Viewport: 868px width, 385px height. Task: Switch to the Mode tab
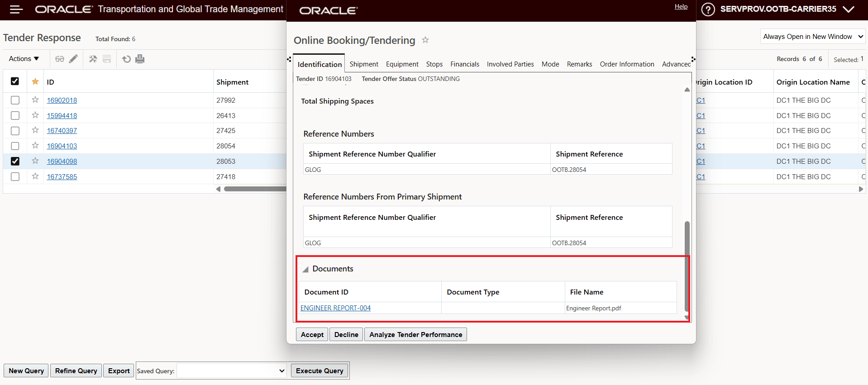pos(550,64)
